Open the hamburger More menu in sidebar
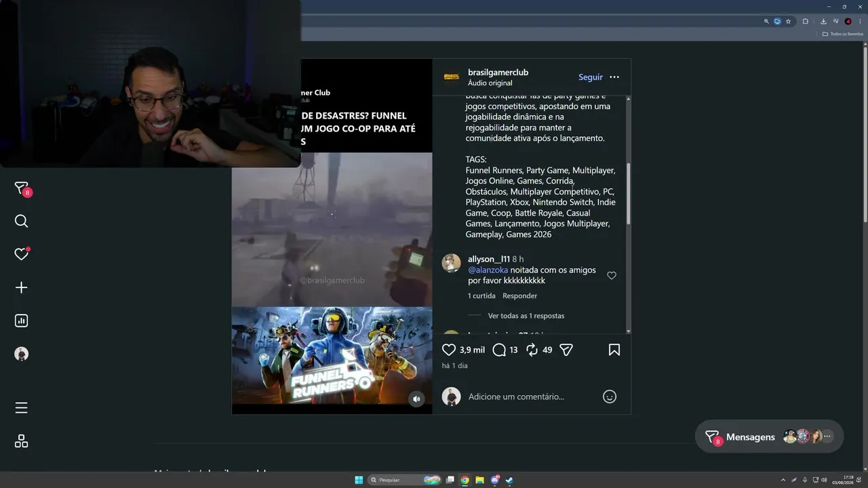This screenshot has height=488, width=868. coord(22,407)
